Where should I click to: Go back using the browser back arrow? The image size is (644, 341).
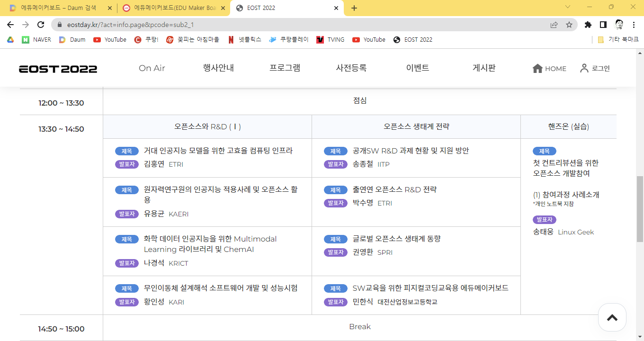(x=10, y=25)
